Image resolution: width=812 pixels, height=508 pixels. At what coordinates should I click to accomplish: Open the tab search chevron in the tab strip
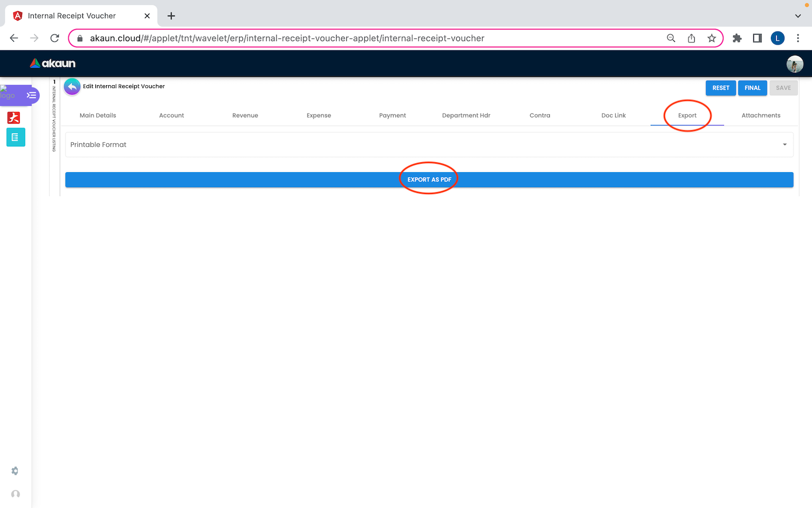[x=798, y=16]
